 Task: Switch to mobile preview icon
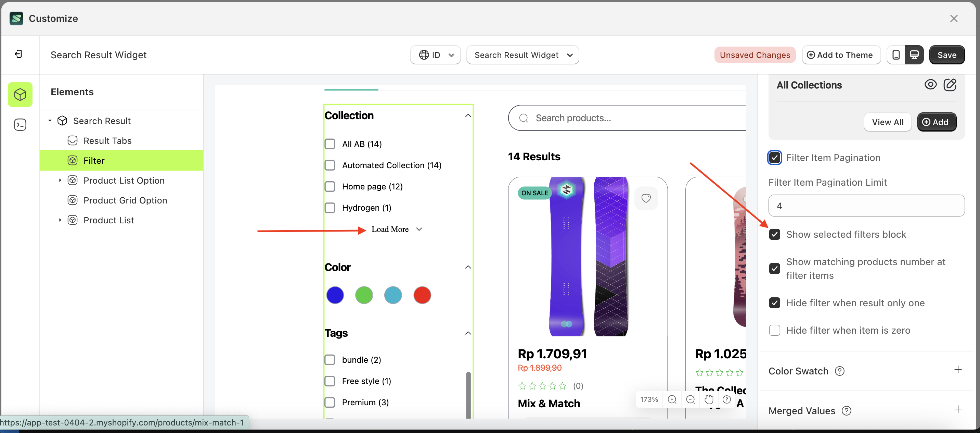click(896, 55)
